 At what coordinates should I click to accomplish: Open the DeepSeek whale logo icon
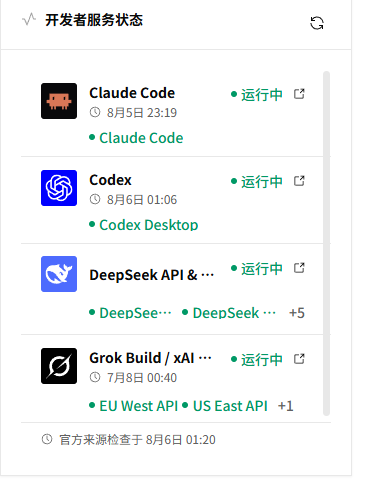[x=59, y=274]
